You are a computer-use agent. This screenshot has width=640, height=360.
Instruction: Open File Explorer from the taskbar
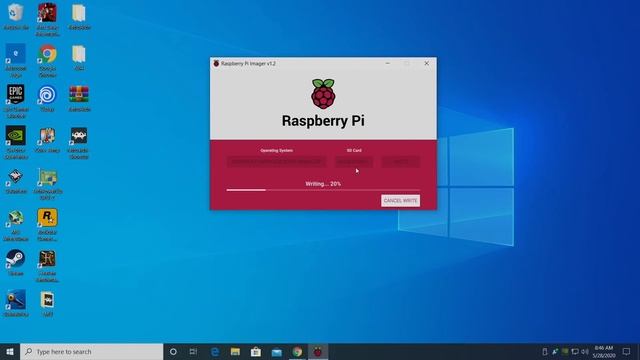pyautogui.click(x=236, y=351)
